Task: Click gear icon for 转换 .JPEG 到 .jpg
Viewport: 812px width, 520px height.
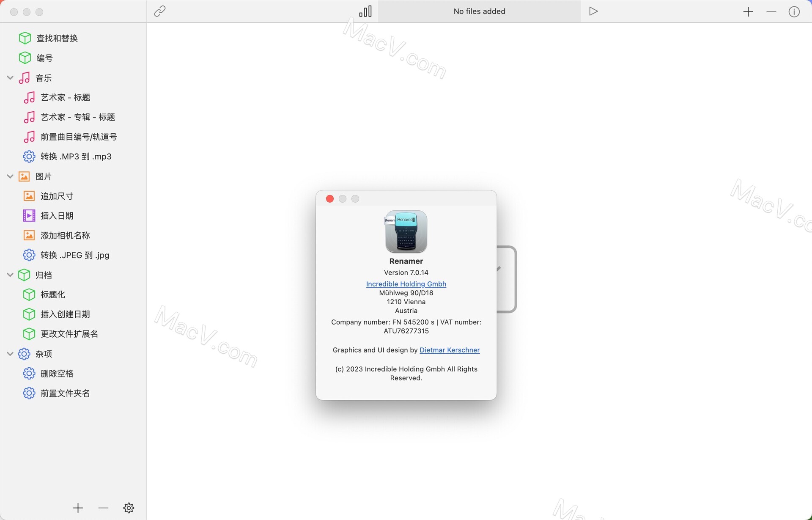Action: click(x=29, y=255)
